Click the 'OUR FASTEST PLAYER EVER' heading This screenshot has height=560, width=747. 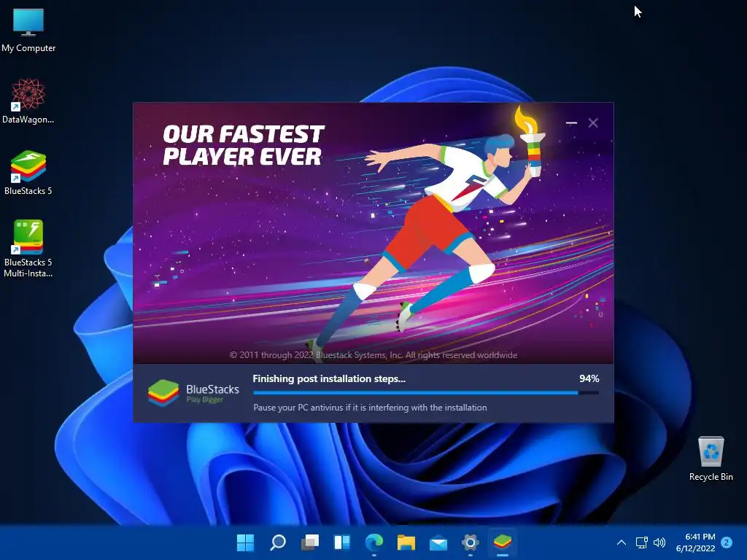coord(244,145)
